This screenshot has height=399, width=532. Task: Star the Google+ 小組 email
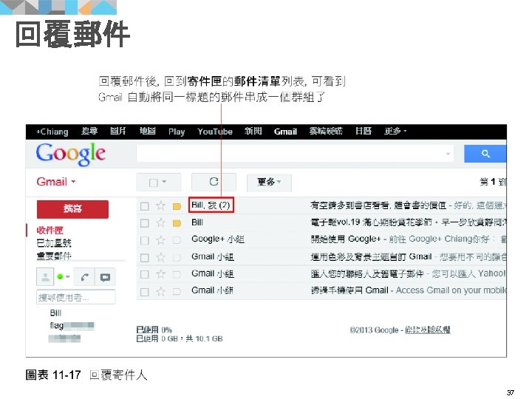[161, 240]
